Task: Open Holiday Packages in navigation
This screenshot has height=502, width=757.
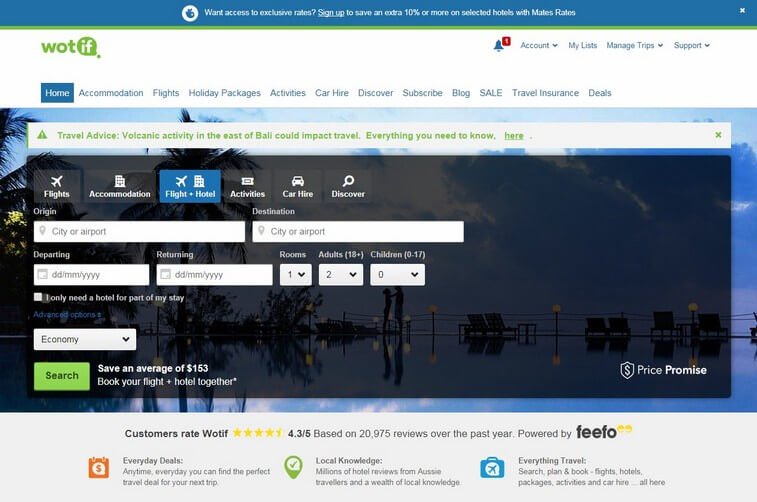Action: 224,93
